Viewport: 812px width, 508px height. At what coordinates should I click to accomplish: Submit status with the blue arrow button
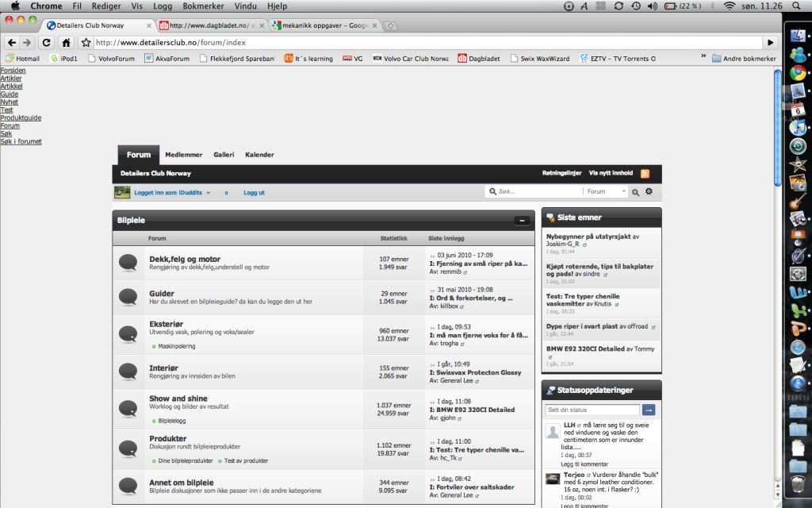pyautogui.click(x=649, y=410)
